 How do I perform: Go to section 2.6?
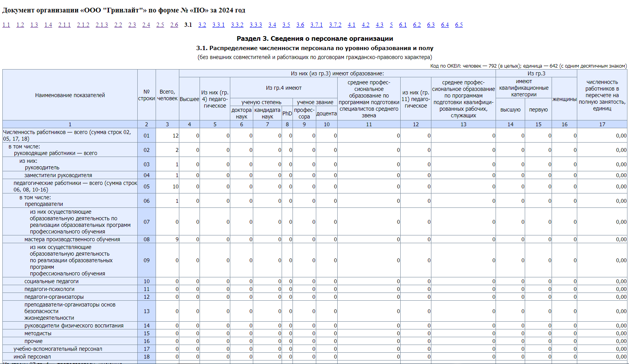pyautogui.click(x=174, y=25)
